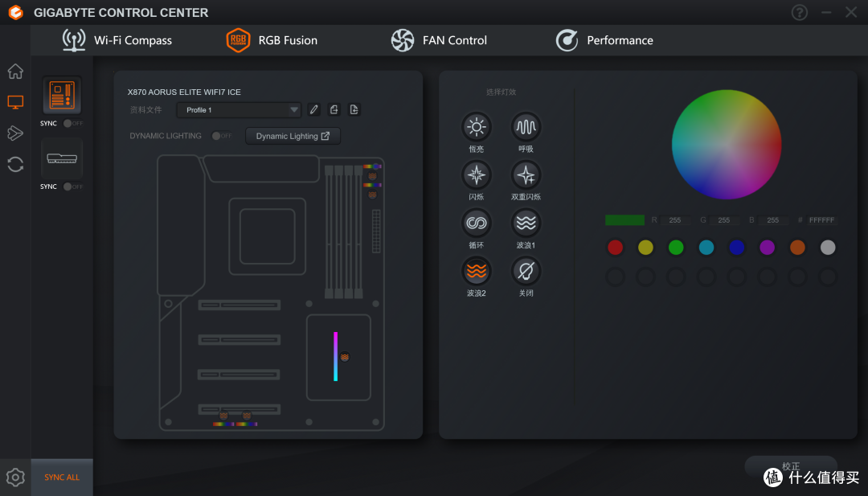This screenshot has height=496, width=868.
Task: Select the 恒亮 static lighting effect
Action: click(x=476, y=127)
